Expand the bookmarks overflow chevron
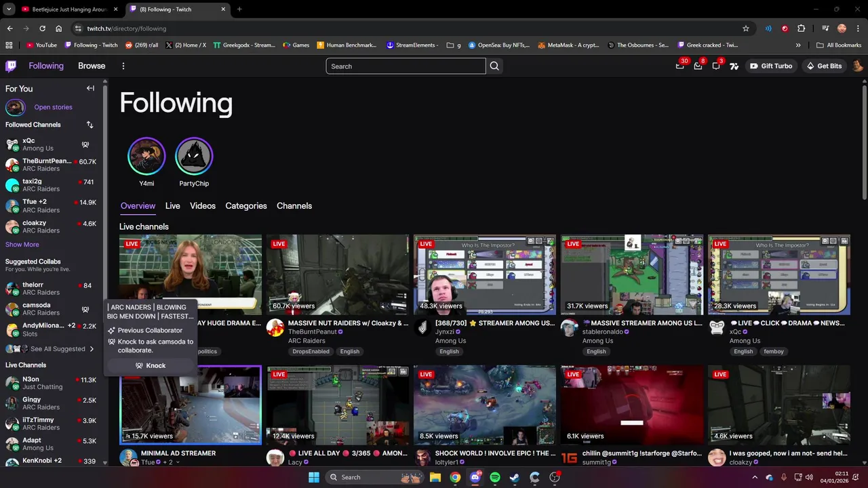This screenshot has height=488, width=868. [798, 45]
